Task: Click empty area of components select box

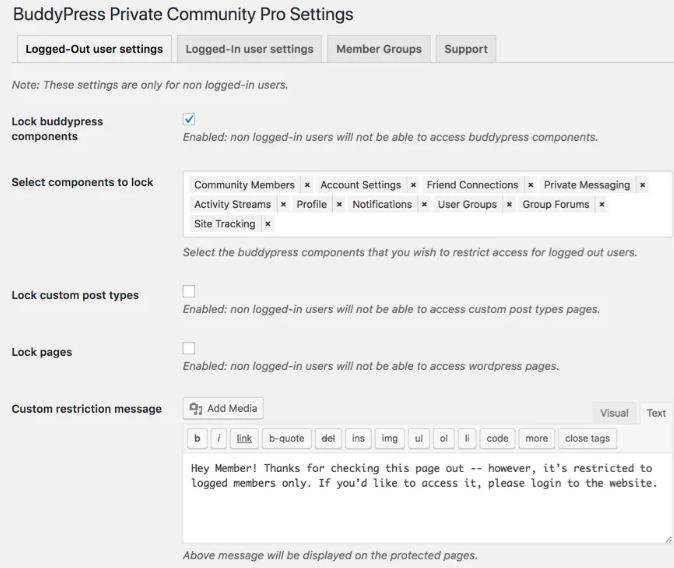Action: (473, 224)
